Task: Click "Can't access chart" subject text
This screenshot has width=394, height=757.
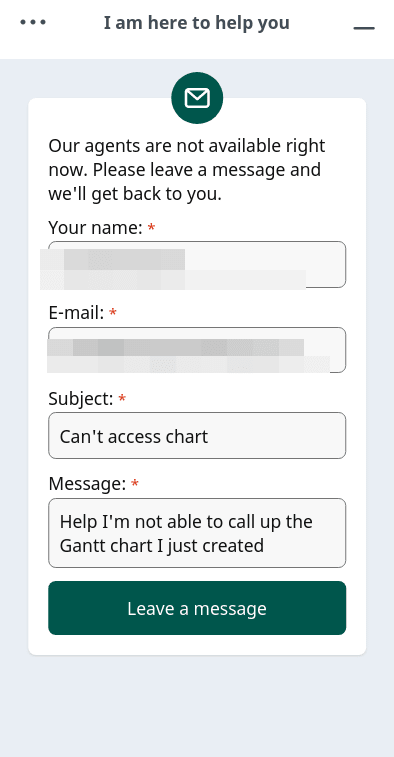Action: coord(134,436)
